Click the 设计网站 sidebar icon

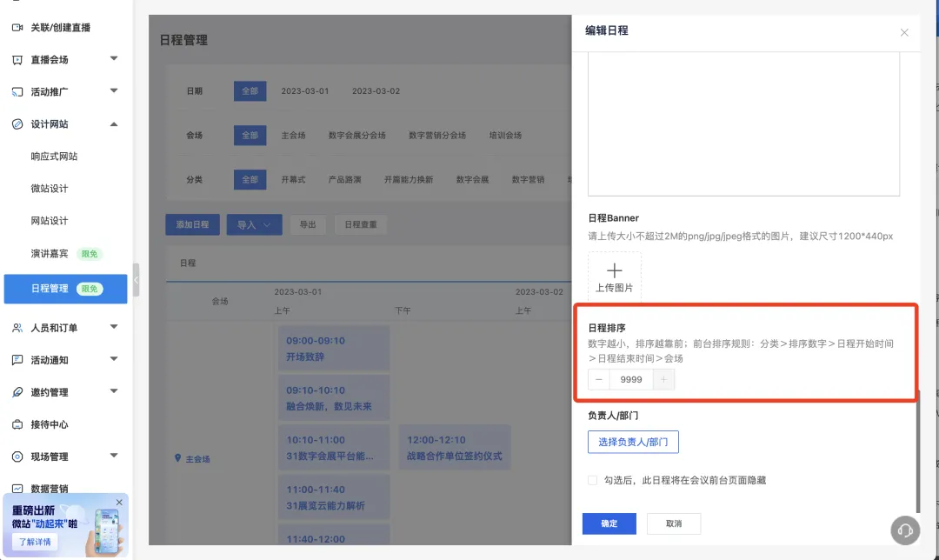pyautogui.click(x=17, y=124)
